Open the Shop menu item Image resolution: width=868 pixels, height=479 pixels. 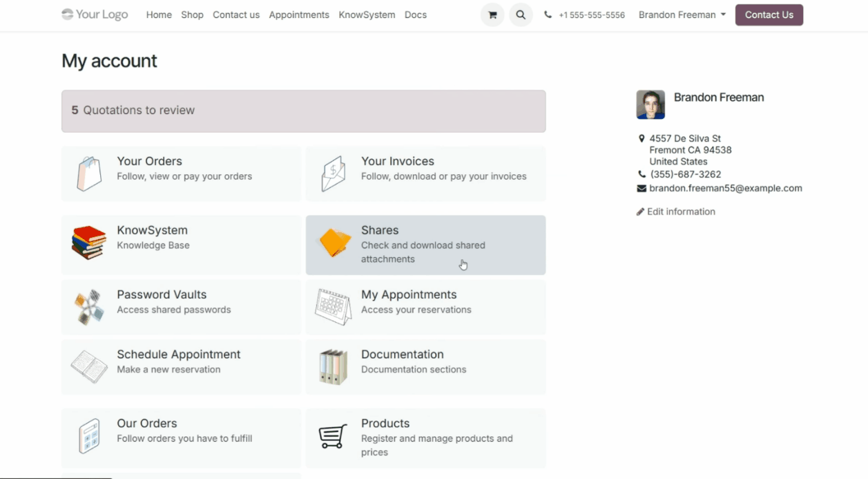coord(192,15)
